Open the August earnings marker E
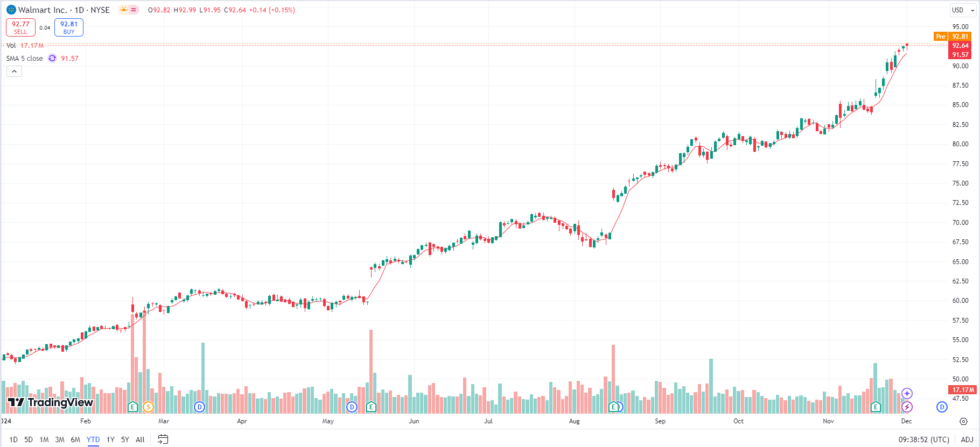Image resolution: width=980 pixels, height=447 pixels. tap(613, 407)
